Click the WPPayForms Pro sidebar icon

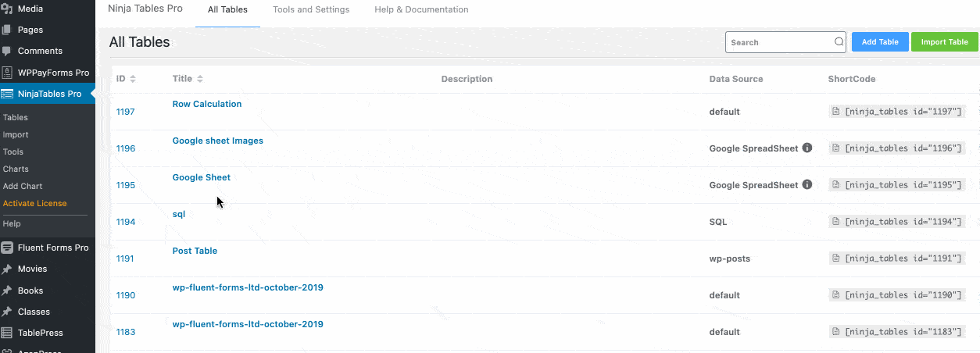[x=7, y=73]
